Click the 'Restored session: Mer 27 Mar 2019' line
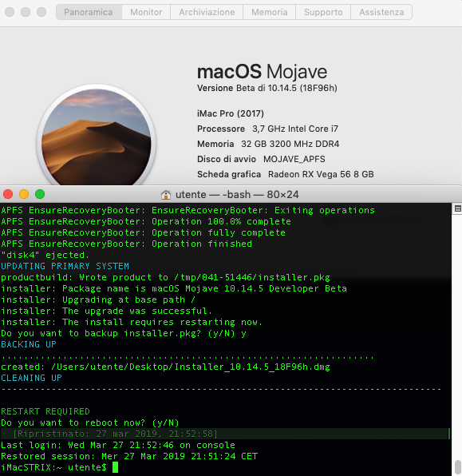The width and height of the screenshot is (462, 476). click(129, 456)
